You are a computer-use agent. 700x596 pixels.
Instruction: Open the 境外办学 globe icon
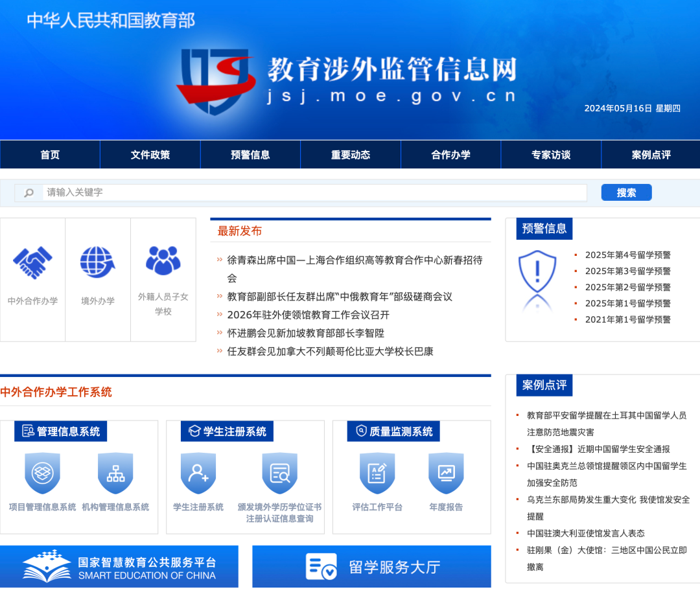[x=97, y=262]
